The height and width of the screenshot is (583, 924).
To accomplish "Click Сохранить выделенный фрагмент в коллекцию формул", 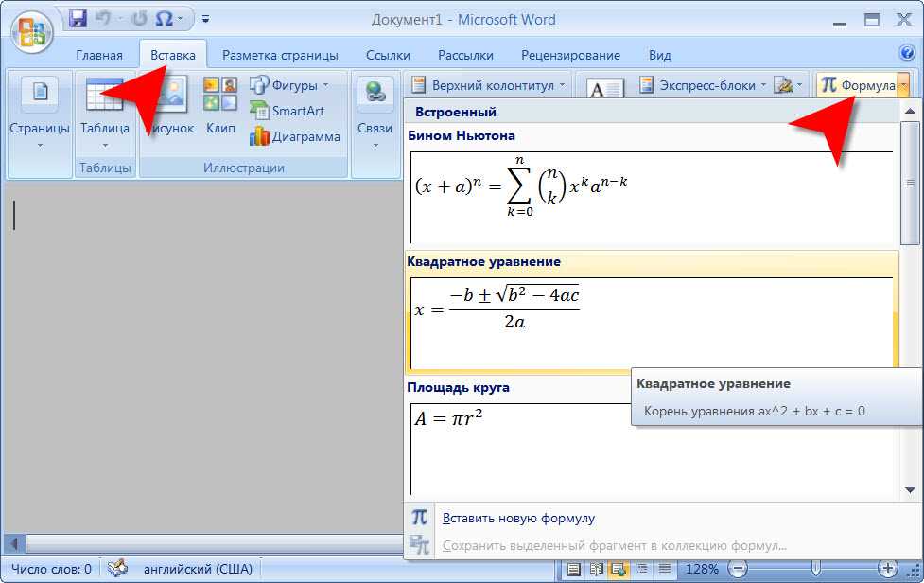I will [x=615, y=546].
